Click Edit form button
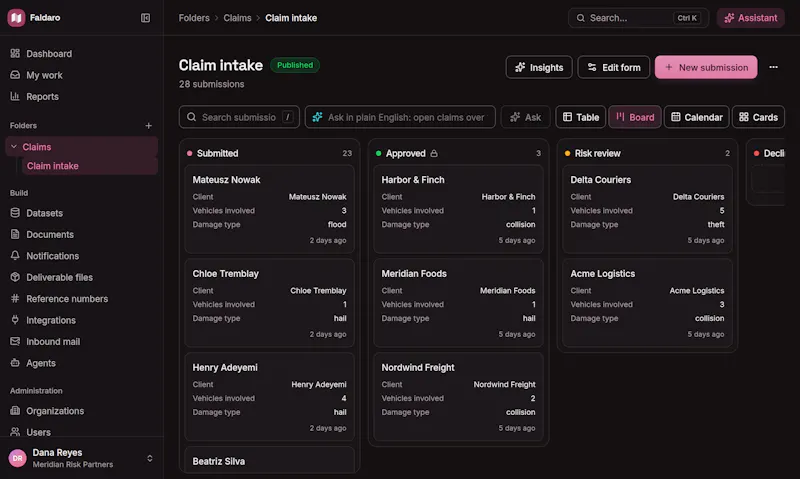This screenshot has width=800, height=479. click(613, 67)
